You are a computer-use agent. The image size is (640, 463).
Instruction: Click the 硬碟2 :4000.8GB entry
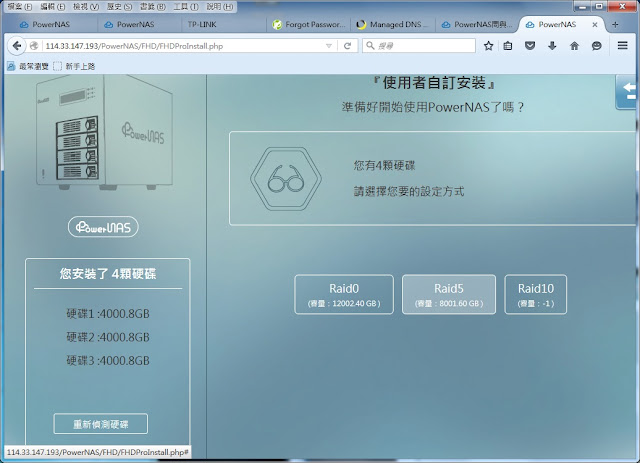click(x=108, y=337)
